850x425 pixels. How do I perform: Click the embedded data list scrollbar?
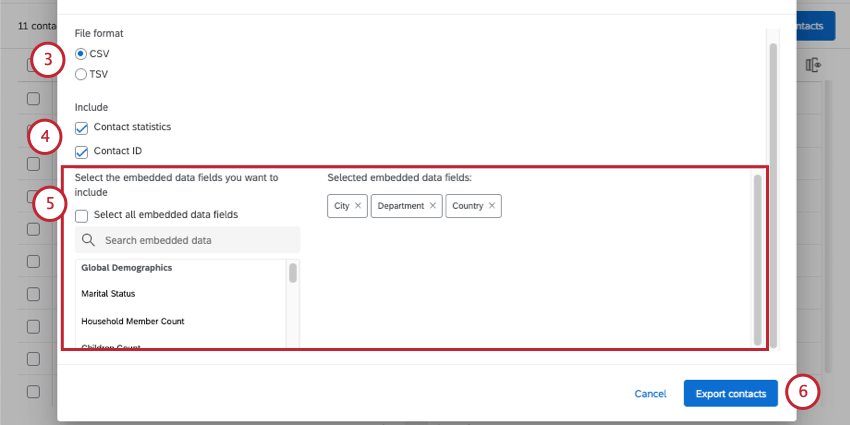pyautogui.click(x=293, y=273)
